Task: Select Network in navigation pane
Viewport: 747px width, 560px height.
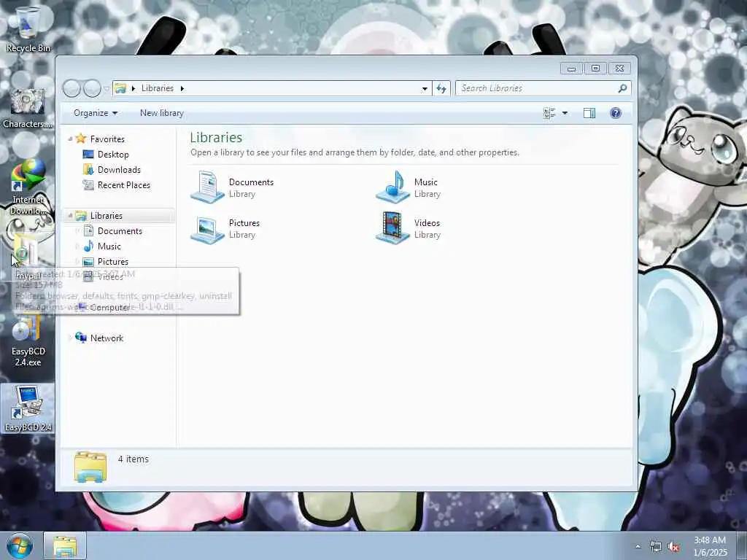Action: [x=107, y=338]
